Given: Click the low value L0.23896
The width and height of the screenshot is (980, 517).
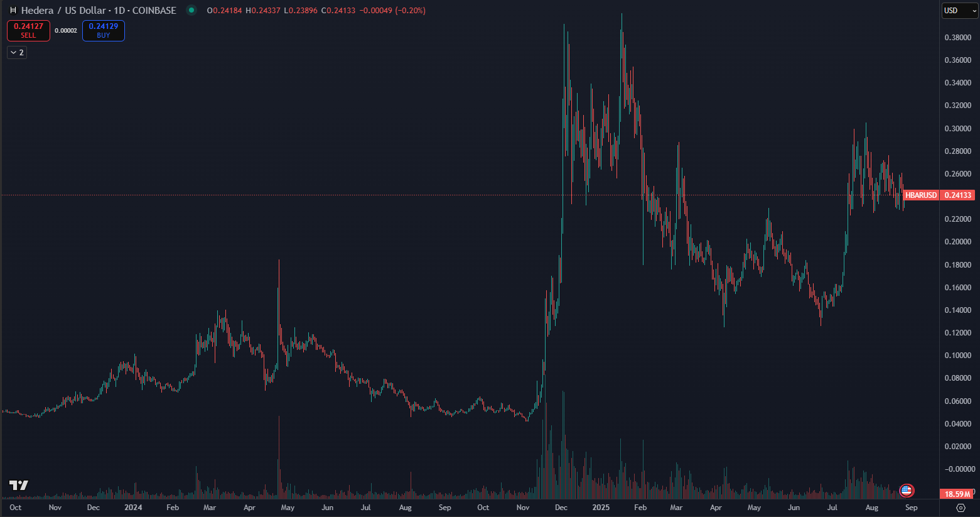Looking at the screenshot, I should click(x=301, y=11).
